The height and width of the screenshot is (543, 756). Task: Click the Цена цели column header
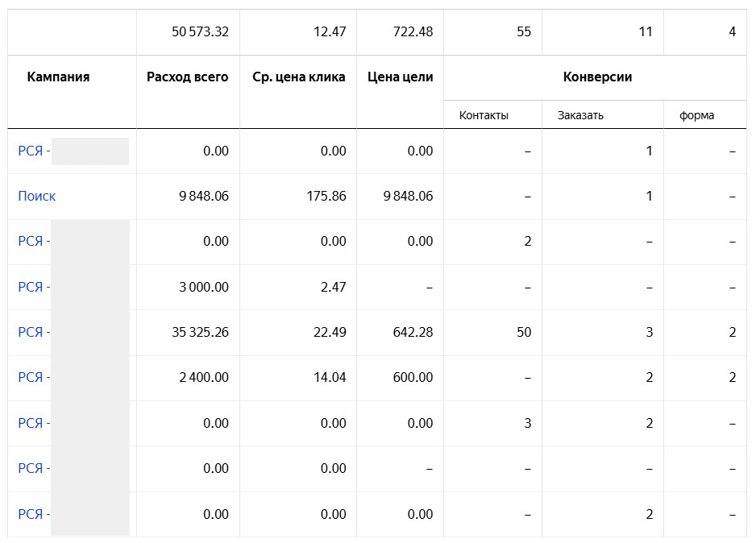pos(400,77)
